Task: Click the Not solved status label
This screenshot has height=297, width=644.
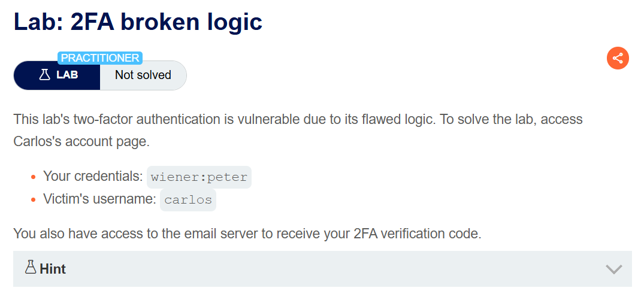Action: click(143, 75)
